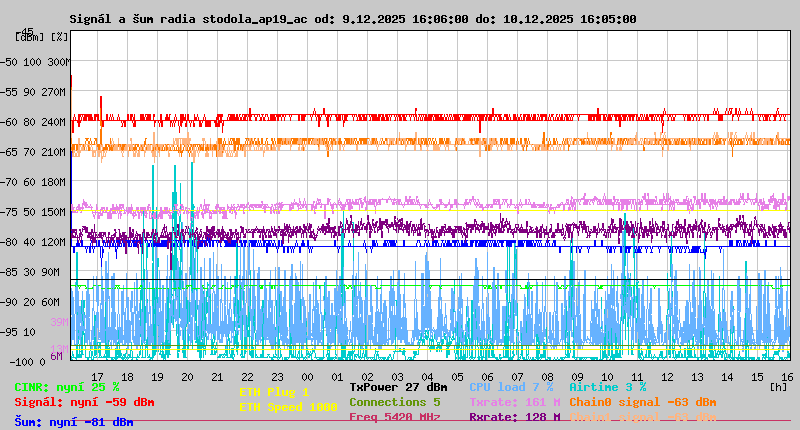800x430 pixels.
Task: Select the Airtime 3 % legend label
Action: (607, 387)
